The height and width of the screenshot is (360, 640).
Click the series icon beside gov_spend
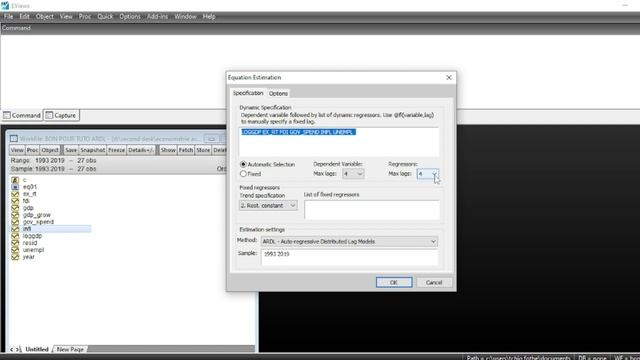(x=15, y=222)
